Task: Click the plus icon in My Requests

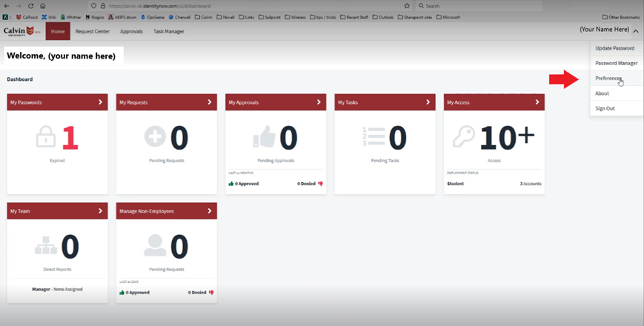Action: [154, 138]
